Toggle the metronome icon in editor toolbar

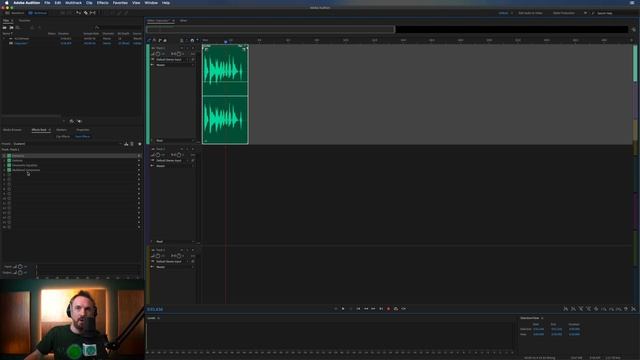[x=182, y=40]
